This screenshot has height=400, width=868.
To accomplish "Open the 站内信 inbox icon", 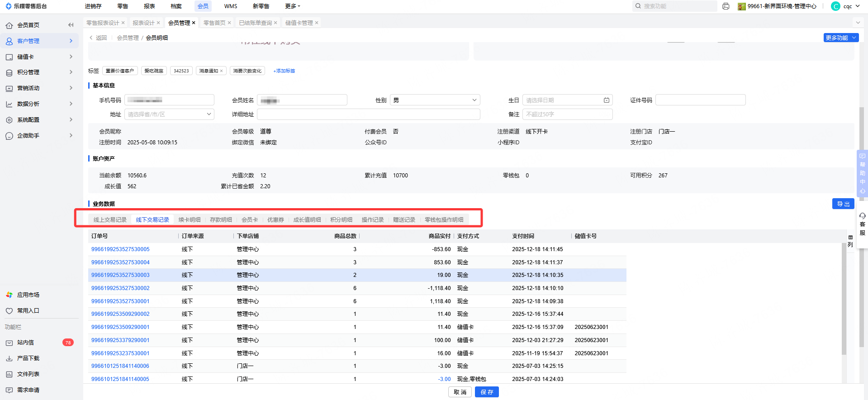I will 9,343.
